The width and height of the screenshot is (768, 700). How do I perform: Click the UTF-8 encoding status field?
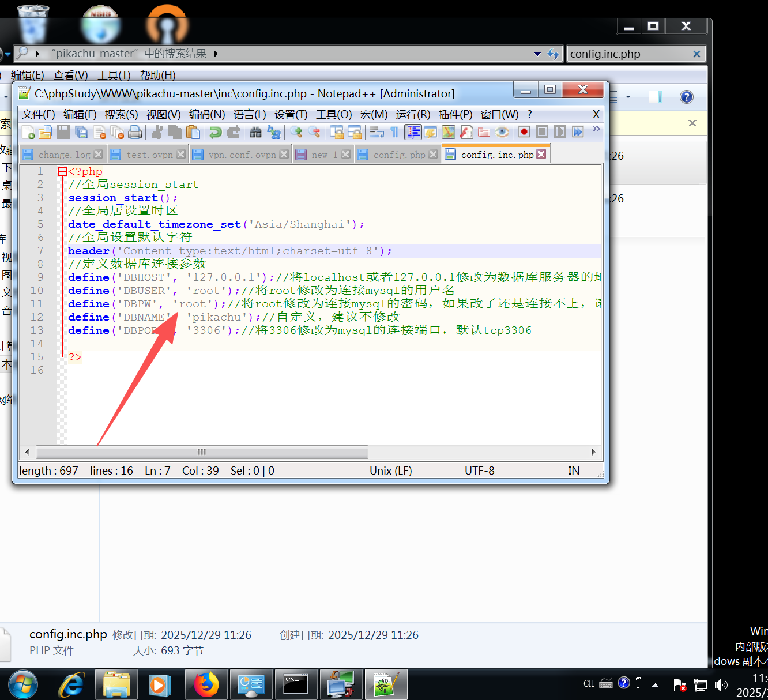pos(480,471)
